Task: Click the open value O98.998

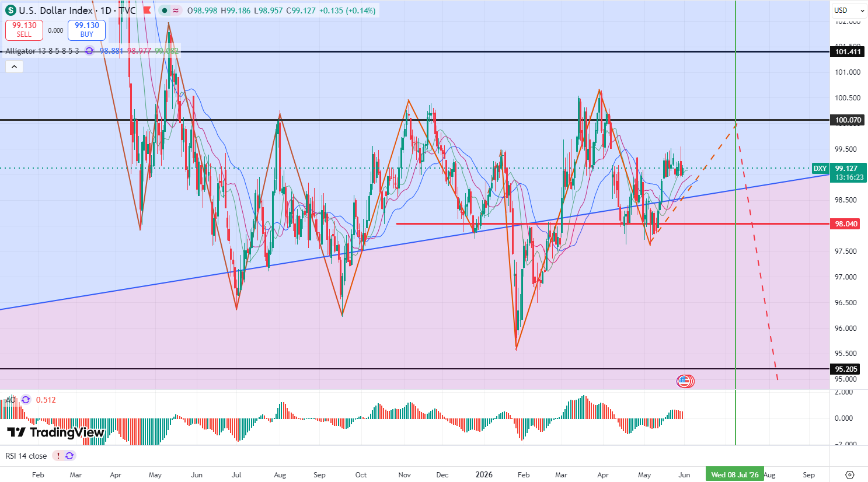Action: pyautogui.click(x=202, y=11)
